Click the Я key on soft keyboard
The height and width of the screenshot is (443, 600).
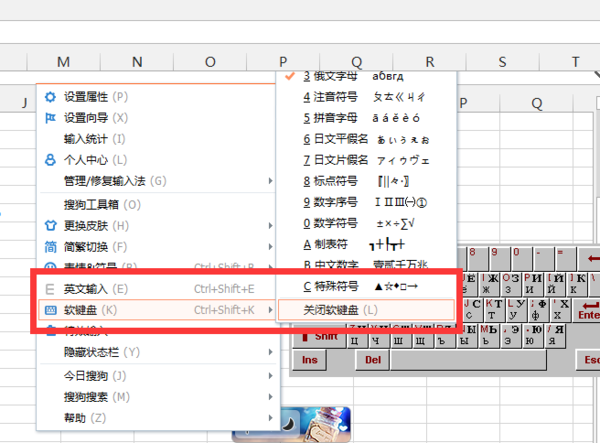point(555,336)
